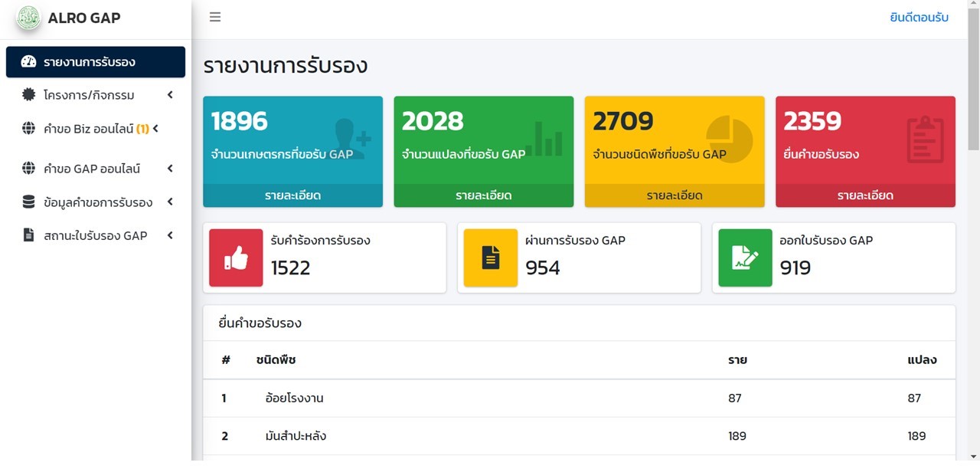Click the ALRO GAP logo icon
The image size is (980, 469).
tap(28, 18)
